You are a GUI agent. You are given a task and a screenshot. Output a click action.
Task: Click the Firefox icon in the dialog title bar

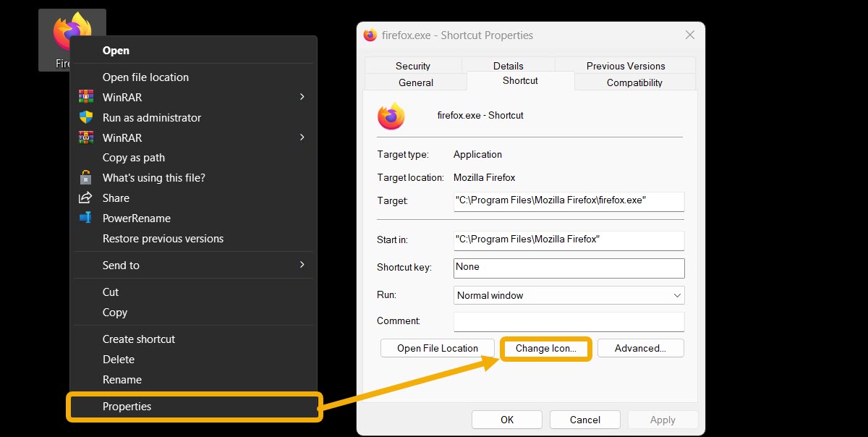point(369,34)
